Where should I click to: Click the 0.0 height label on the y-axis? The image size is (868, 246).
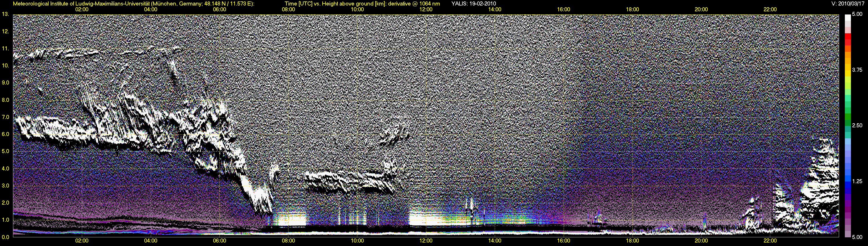tap(5, 237)
